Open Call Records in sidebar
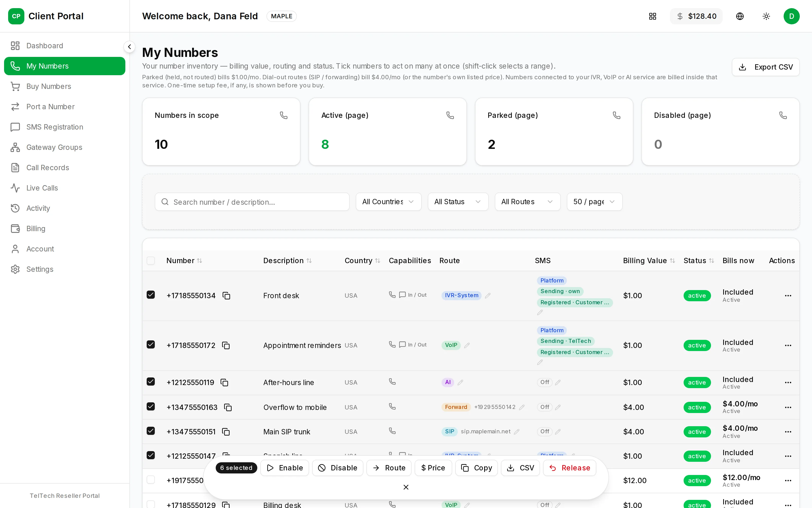 64,168
